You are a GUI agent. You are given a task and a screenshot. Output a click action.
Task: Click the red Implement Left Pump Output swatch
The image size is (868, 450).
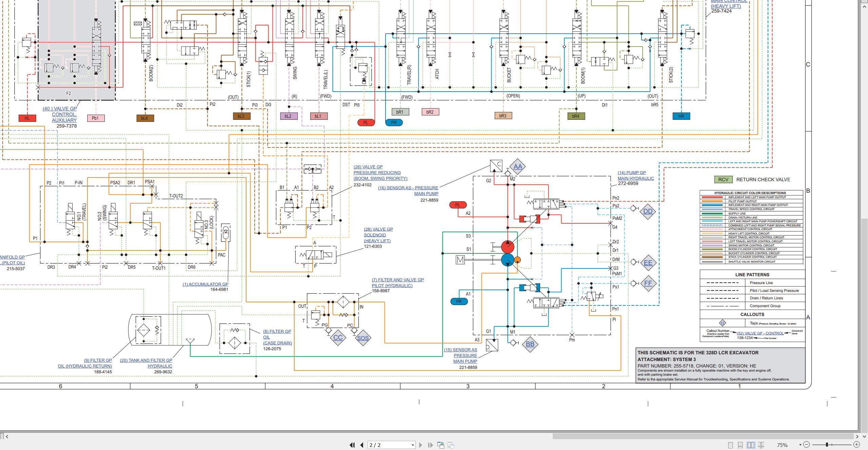712,197
